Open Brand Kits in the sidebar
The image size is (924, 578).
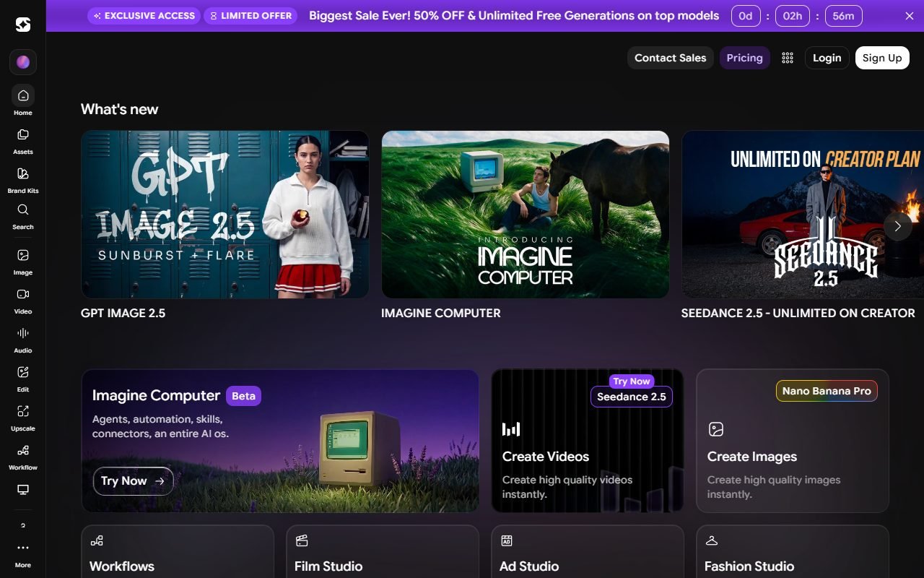pyautogui.click(x=23, y=181)
